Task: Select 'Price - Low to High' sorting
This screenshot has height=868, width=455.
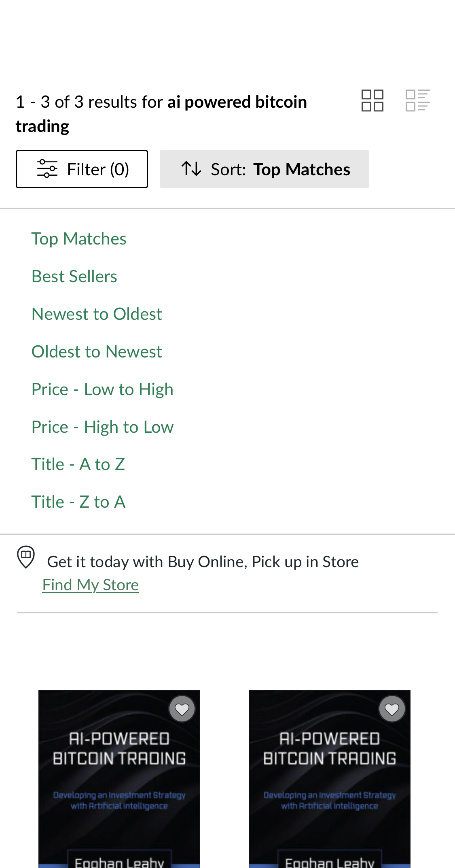Action: 102,390
